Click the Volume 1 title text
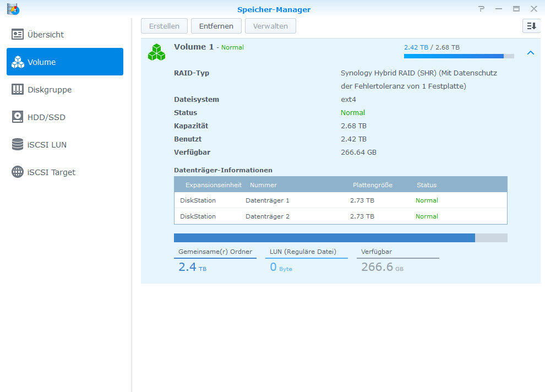The image size is (545, 392). 194,47
